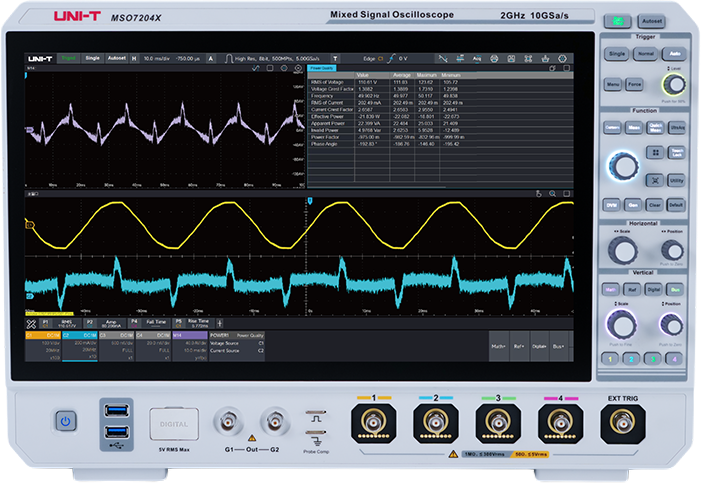Viewport: 701px width, 483px height.
Task: Tap the square icon in the upper waveform window header
Action: coord(270,68)
